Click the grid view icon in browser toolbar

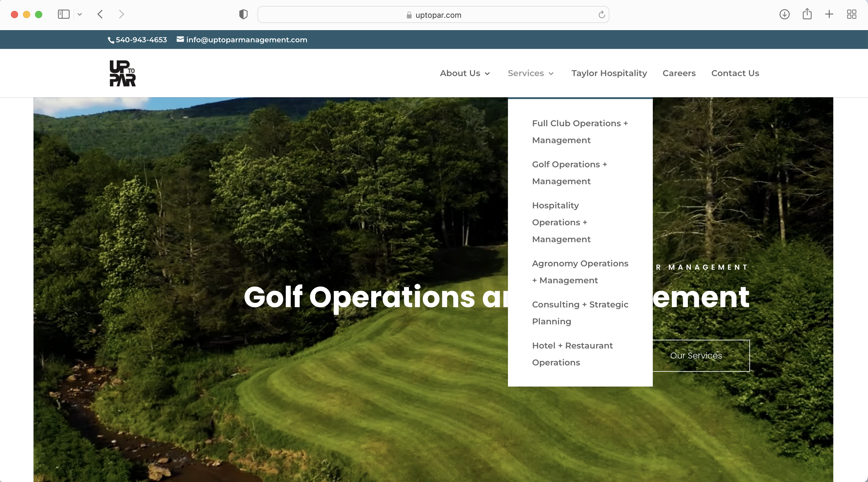[852, 14]
